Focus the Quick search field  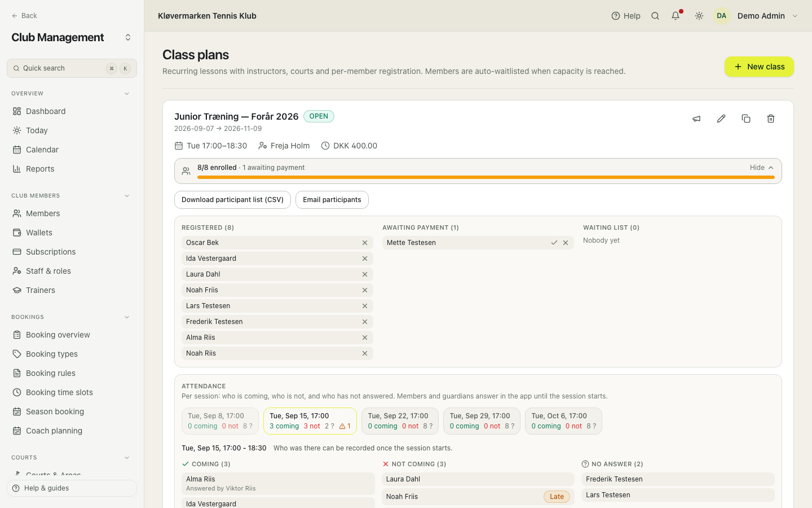point(72,68)
